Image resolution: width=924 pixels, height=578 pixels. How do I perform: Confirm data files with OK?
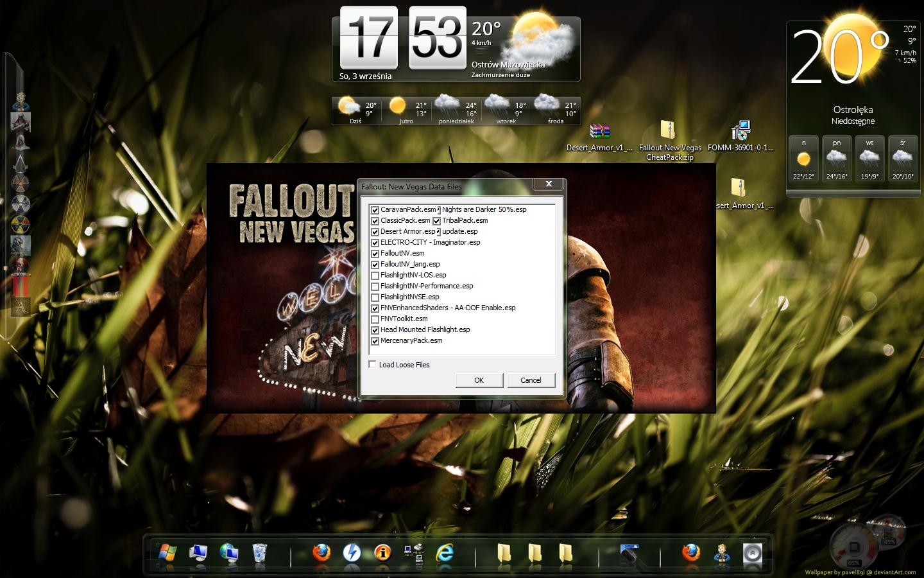pyautogui.click(x=479, y=380)
